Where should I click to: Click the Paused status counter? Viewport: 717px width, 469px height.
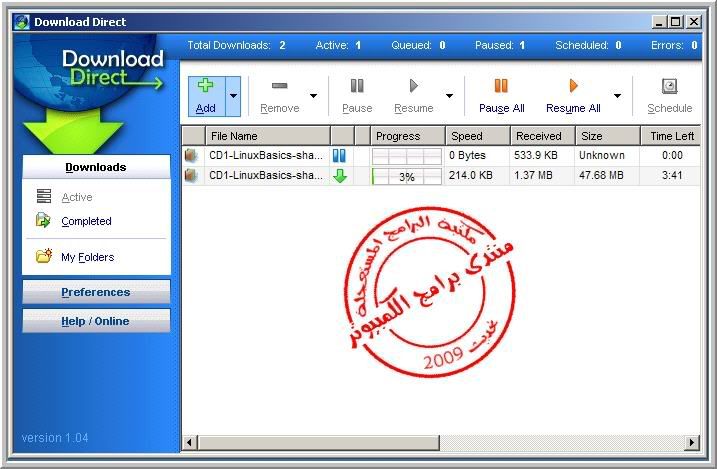coord(500,45)
